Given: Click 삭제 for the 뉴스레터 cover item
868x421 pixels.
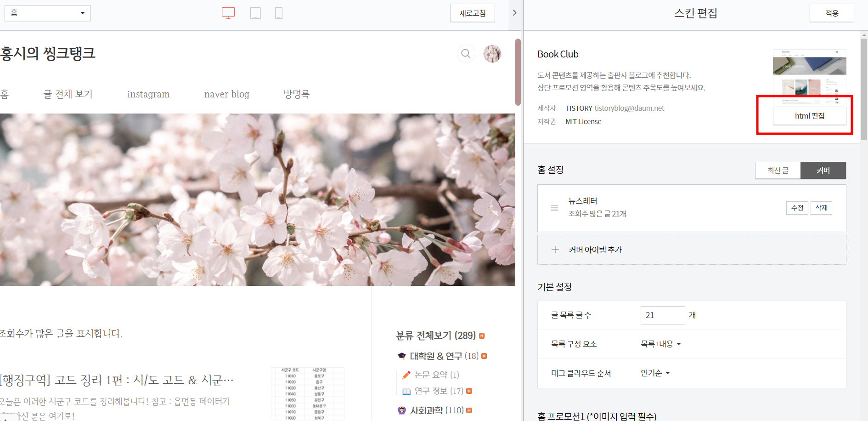Looking at the screenshot, I should click(821, 208).
